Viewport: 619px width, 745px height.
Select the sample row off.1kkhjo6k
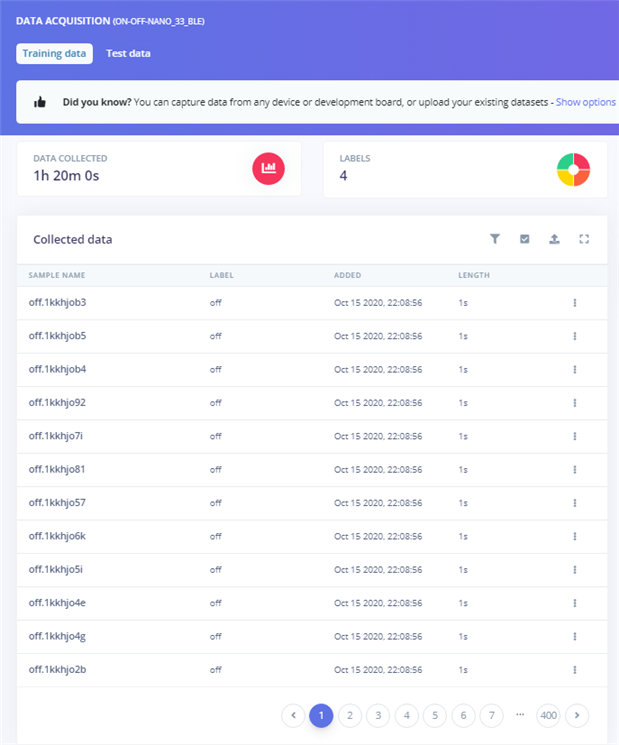[x=57, y=536]
